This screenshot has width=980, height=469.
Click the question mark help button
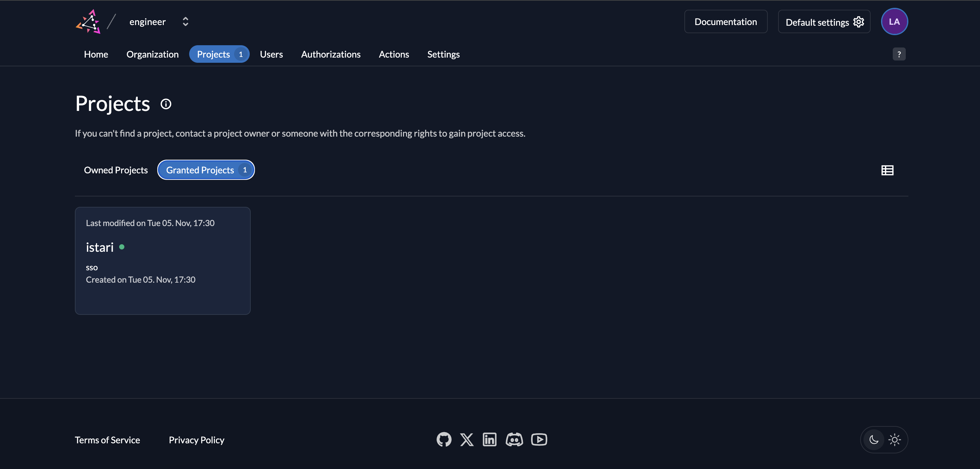(899, 54)
